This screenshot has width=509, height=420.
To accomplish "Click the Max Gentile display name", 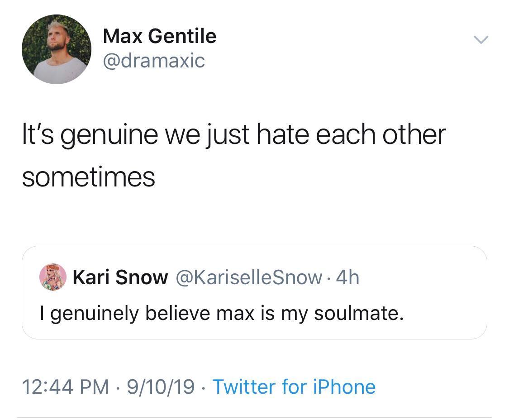I will coord(159,36).
